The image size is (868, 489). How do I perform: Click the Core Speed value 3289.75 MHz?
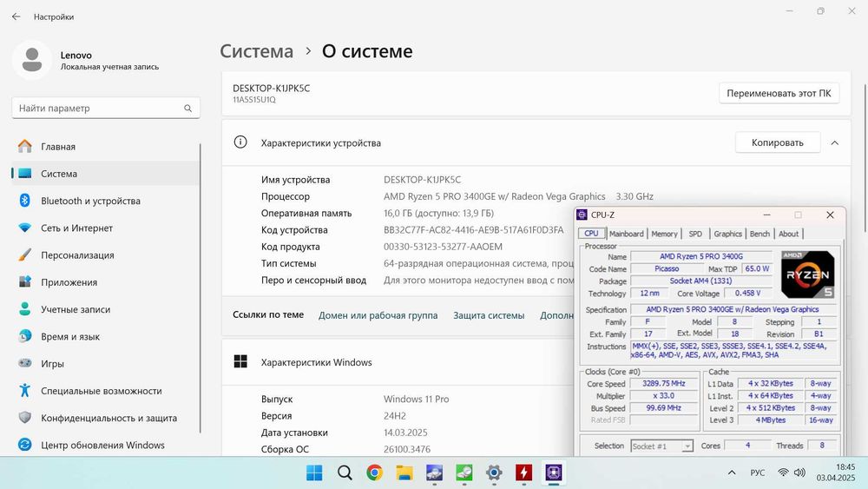tap(663, 383)
